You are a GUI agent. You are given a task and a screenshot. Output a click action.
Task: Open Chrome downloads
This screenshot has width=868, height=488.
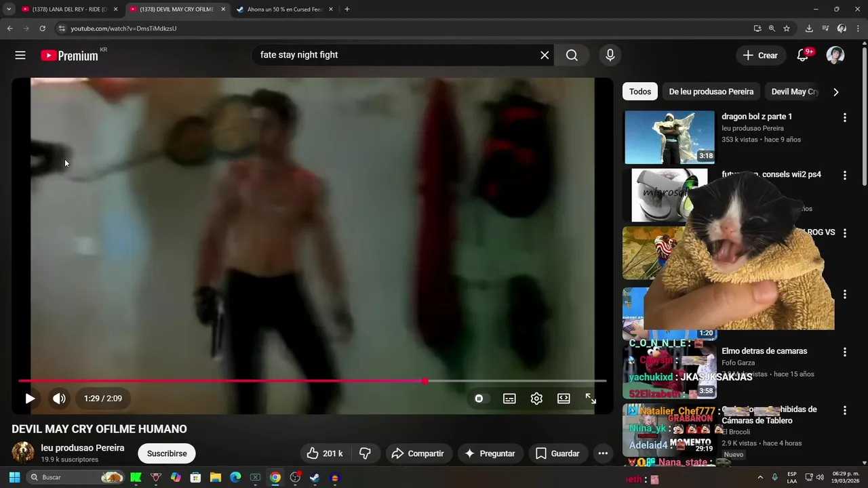(809, 28)
